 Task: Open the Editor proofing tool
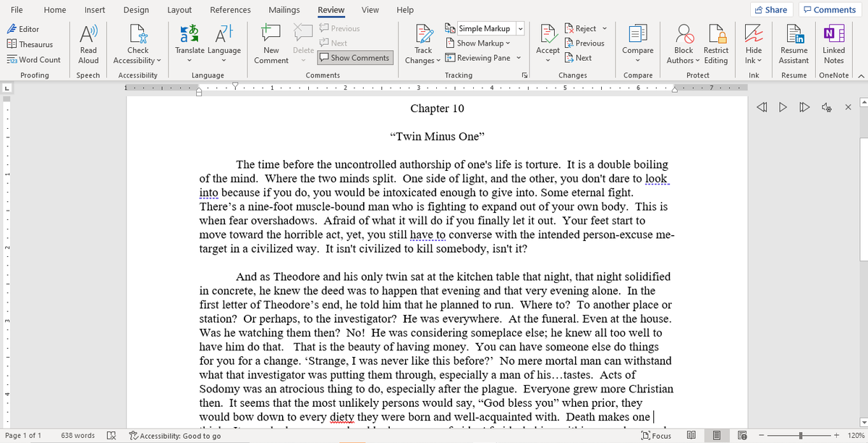(x=24, y=29)
